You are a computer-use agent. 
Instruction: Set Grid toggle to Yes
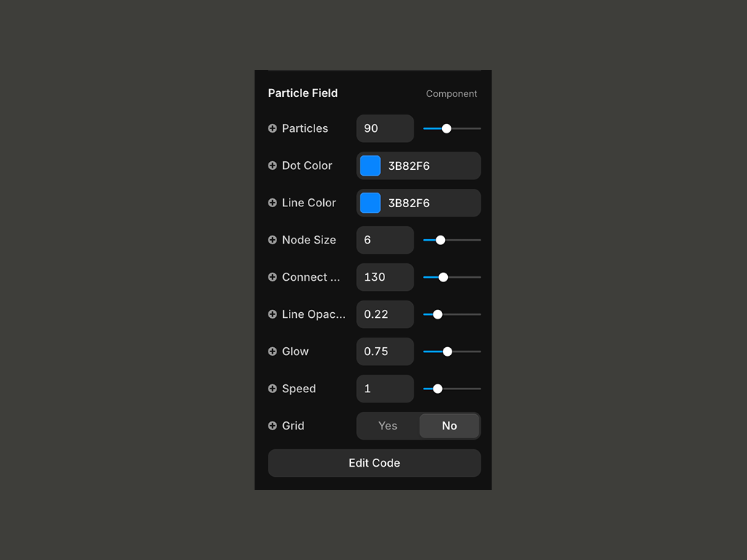pyautogui.click(x=388, y=426)
